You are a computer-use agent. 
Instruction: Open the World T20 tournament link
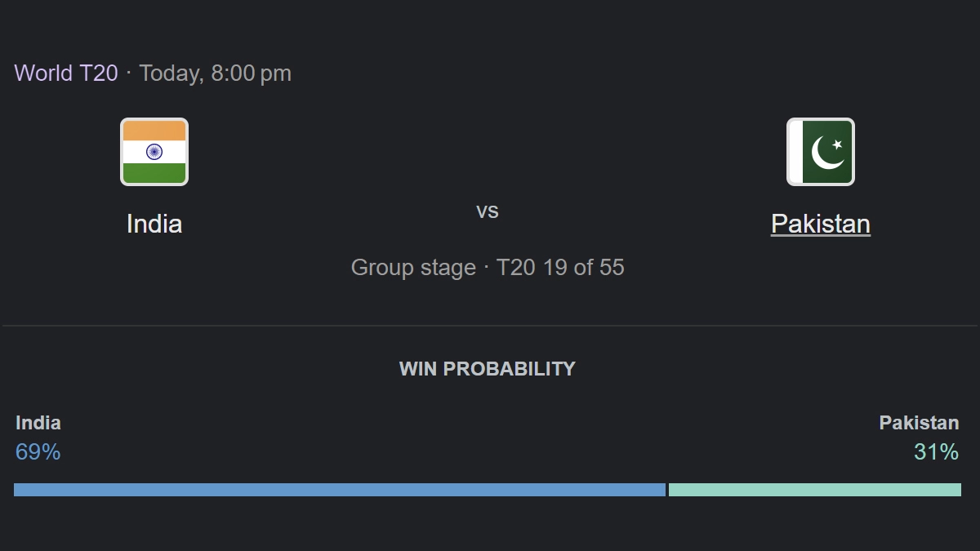click(66, 73)
